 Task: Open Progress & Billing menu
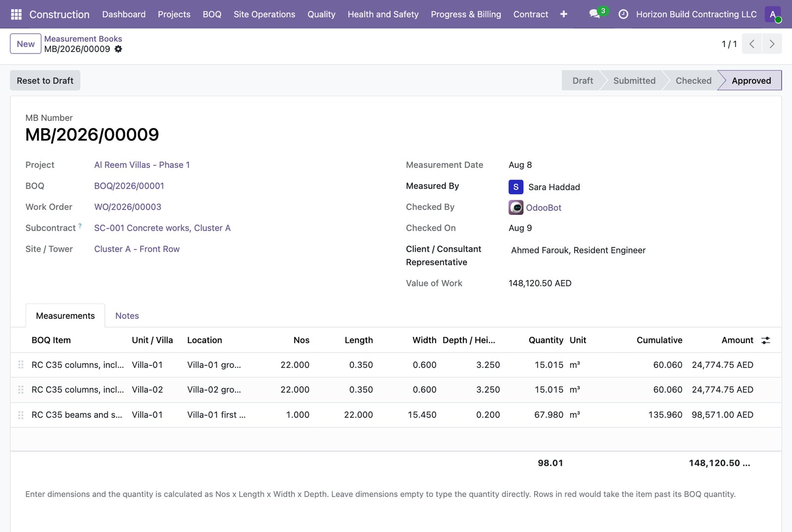click(x=466, y=14)
